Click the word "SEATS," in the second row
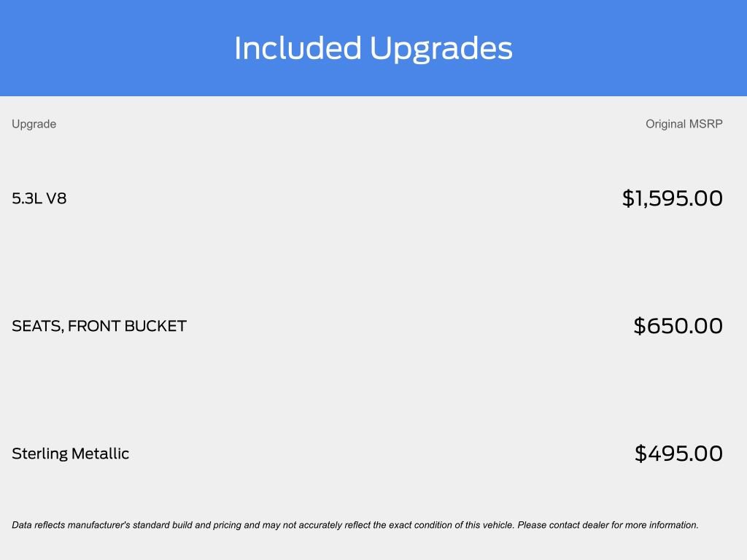The width and height of the screenshot is (747, 560). [36, 326]
